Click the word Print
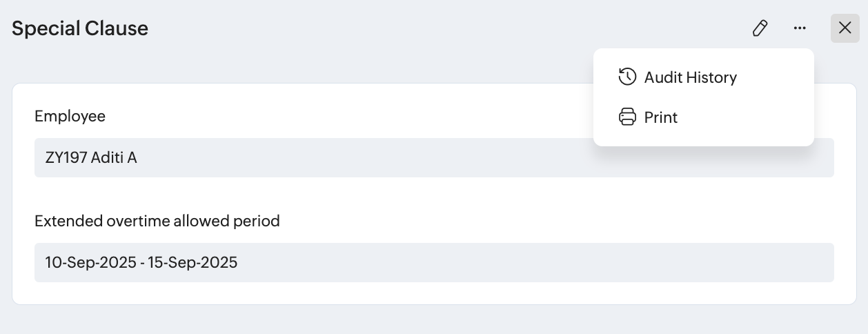Viewport: 868px width, 334px height. [x=660, y=117]
